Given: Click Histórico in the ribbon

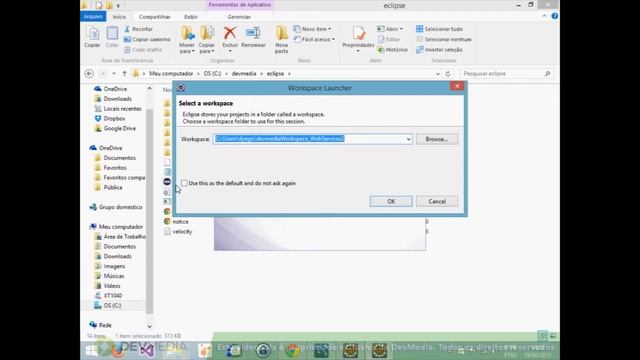Looking at the screenshot, I should click(392, 49).
